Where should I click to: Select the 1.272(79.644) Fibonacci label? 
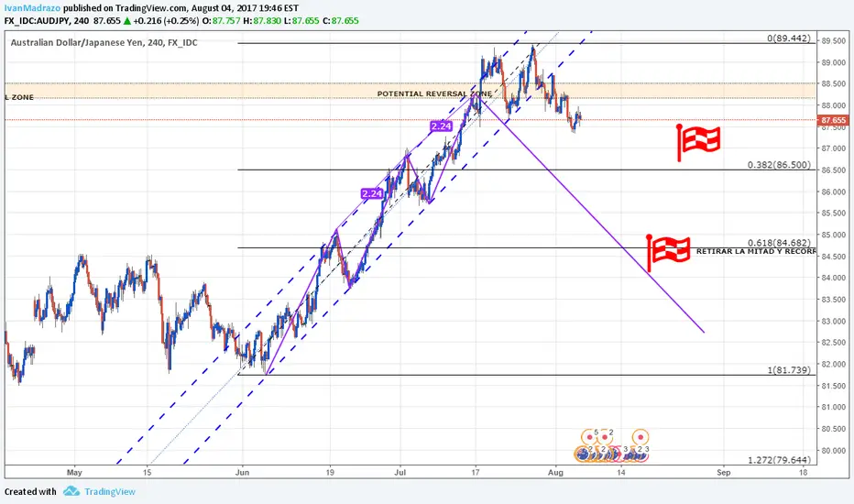coord(779,460)
